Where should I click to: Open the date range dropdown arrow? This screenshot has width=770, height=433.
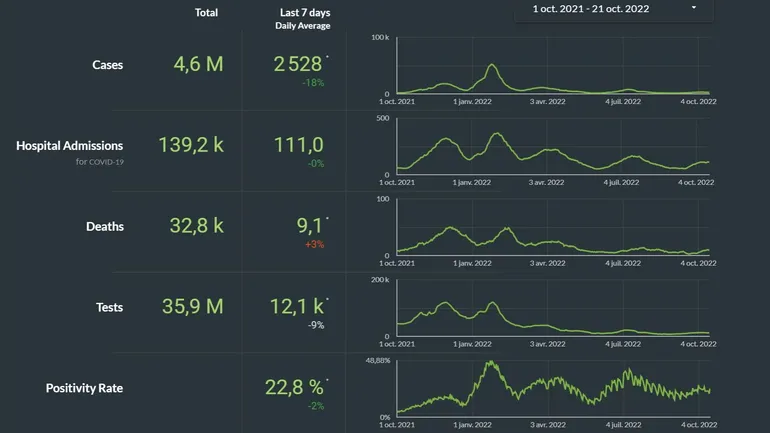(694, 8)
